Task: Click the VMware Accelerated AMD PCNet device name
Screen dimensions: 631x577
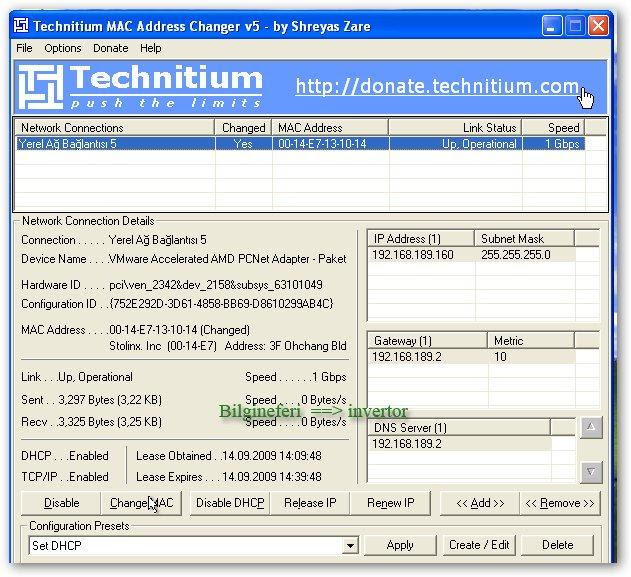Action: (x=227, y=259)
